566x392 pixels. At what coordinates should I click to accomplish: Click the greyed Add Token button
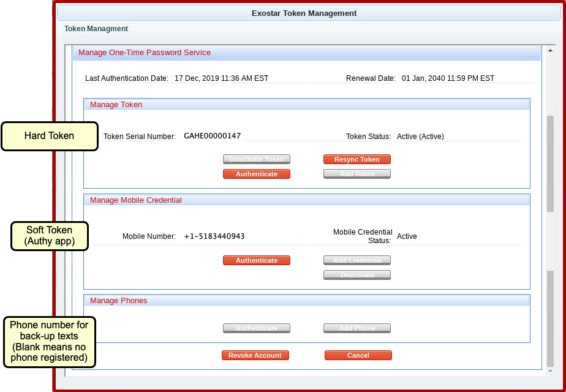357,174
